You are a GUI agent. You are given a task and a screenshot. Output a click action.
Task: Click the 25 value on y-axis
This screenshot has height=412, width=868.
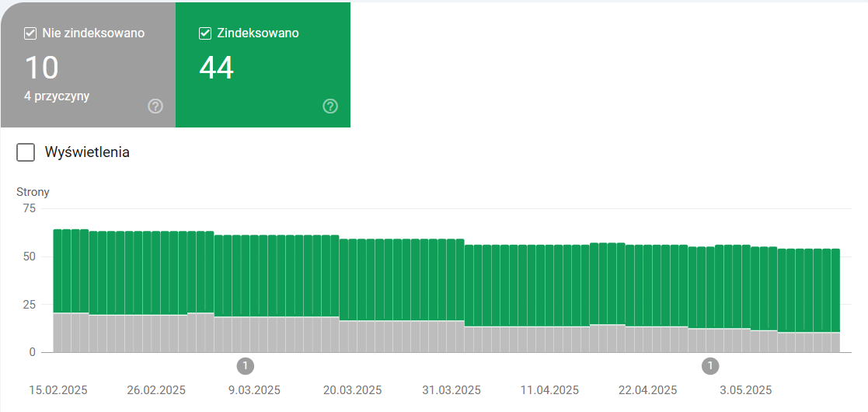tap(29, 305)
